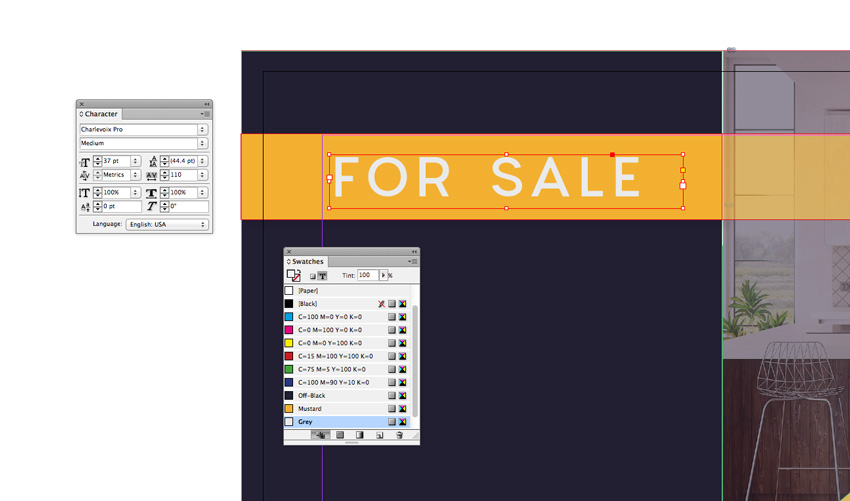850x501 pixels.
Task: Click the delete swatch trash icon
Action: [x=399, y=435]
